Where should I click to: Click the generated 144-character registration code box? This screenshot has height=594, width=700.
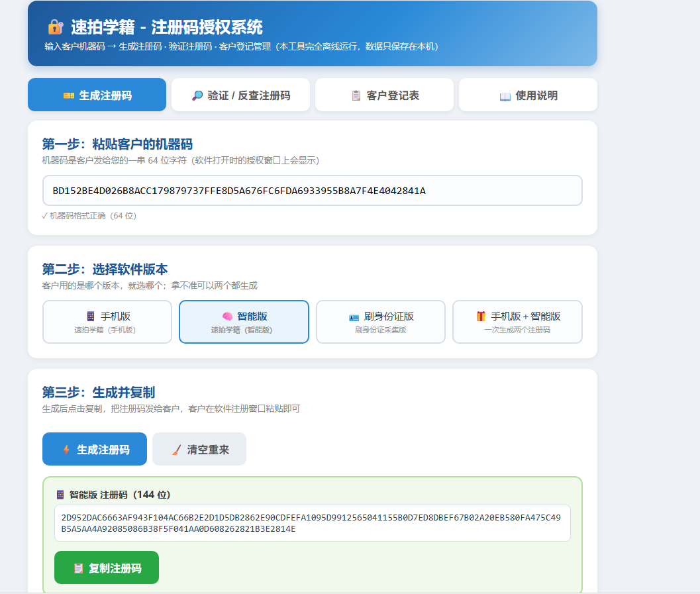pyautogui.click(x=313, y=523)
